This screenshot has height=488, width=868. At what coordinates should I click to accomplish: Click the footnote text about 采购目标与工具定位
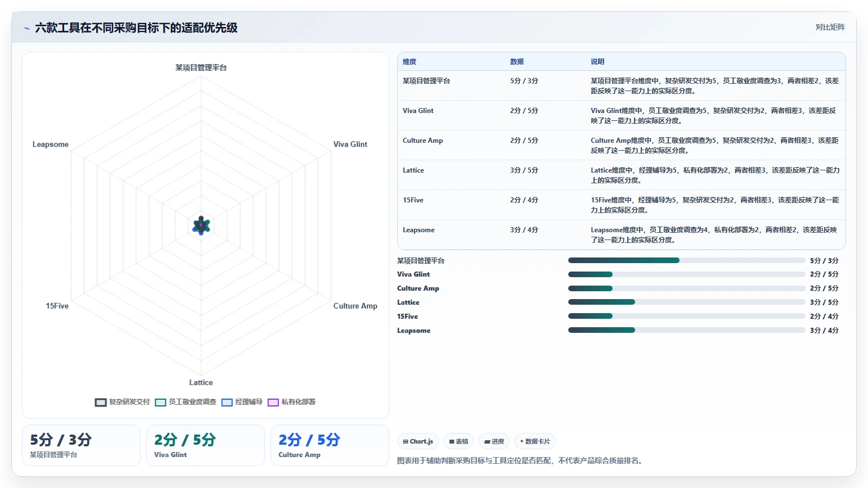[520, 460]
